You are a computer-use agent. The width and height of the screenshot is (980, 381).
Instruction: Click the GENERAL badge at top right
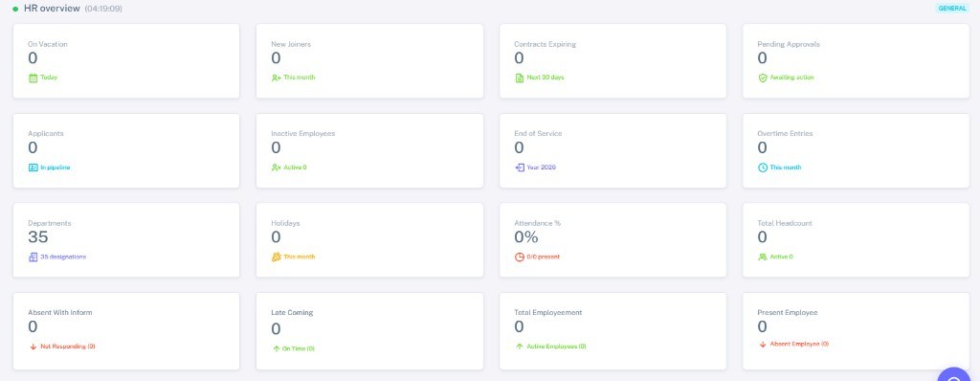[952, 8]
